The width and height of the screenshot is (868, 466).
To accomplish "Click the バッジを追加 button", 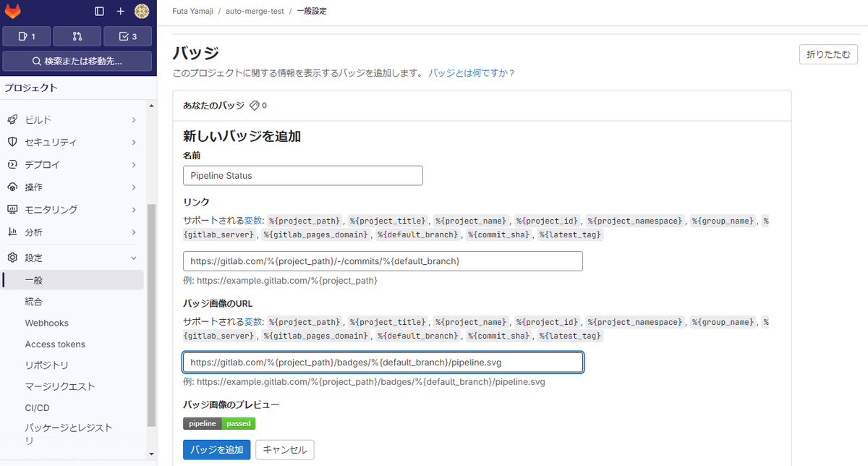I will tap(217, 449).
